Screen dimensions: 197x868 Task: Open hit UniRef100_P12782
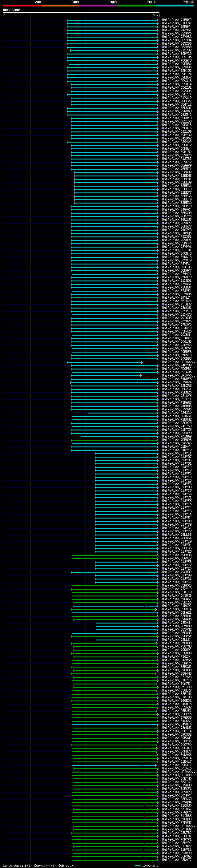pos(177,50)
